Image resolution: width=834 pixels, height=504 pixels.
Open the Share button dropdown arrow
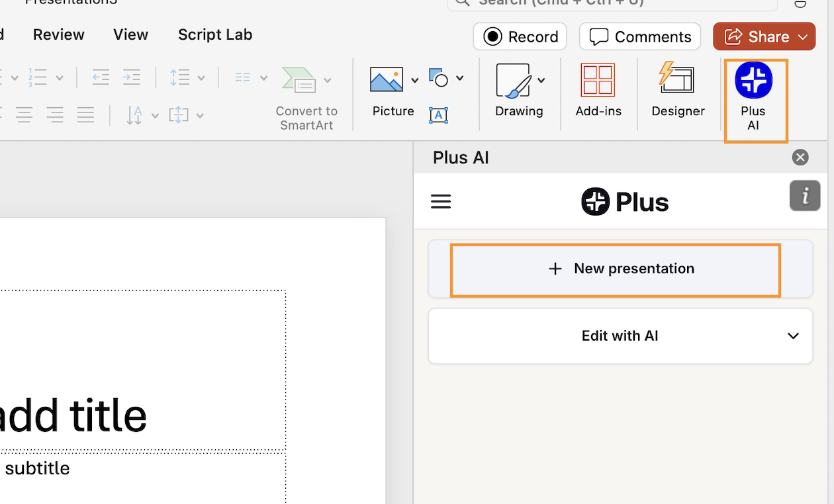803,37
